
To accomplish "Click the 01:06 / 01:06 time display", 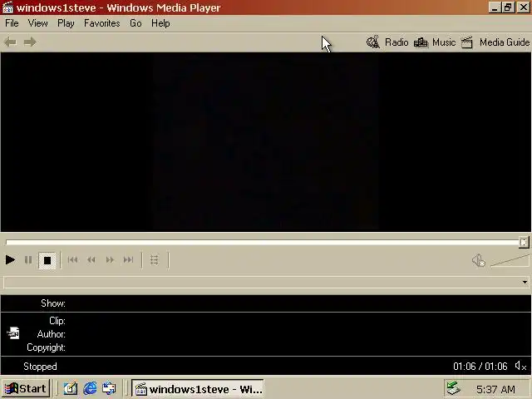I will (x=480, y=367).
